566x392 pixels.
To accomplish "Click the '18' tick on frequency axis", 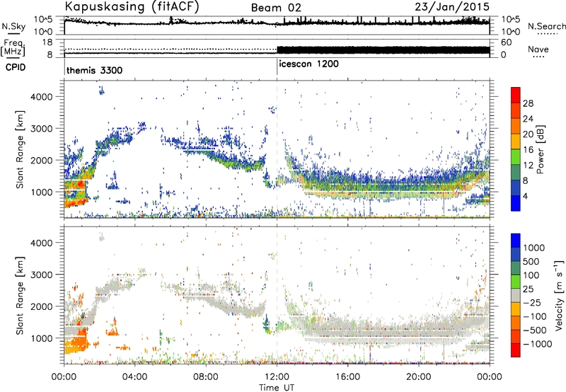I will pyautogui.click(x=47, y=42).
